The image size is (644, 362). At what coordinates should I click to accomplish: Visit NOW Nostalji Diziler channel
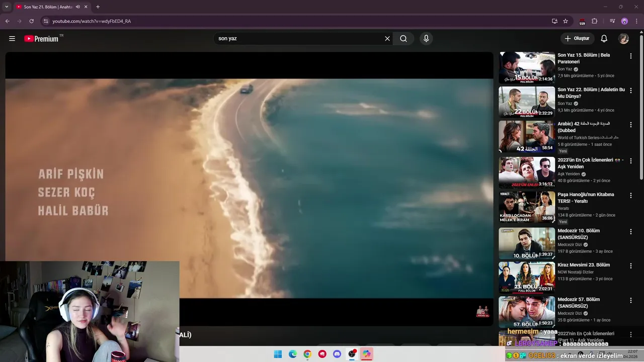(576, 272)
